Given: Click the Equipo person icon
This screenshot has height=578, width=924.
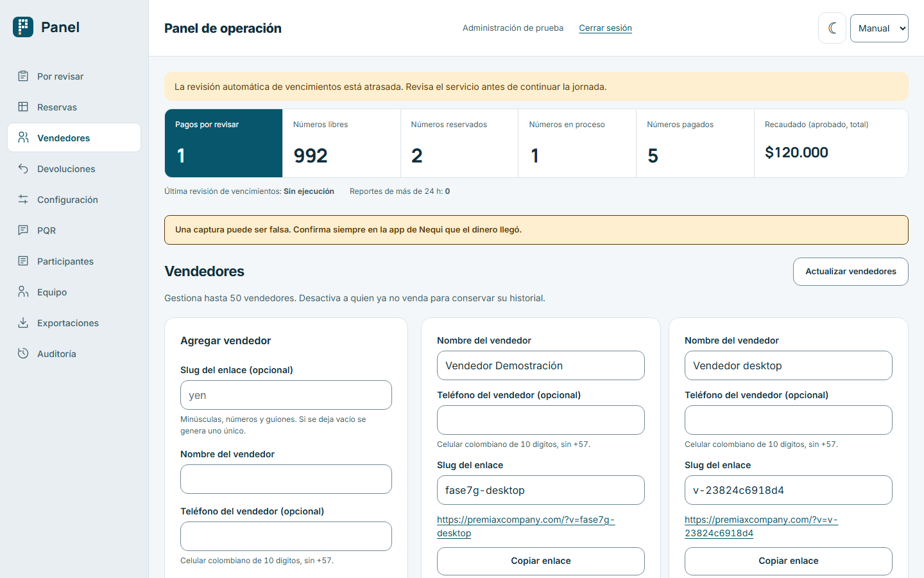Looking at the screenshot, I should click(23, 292).
